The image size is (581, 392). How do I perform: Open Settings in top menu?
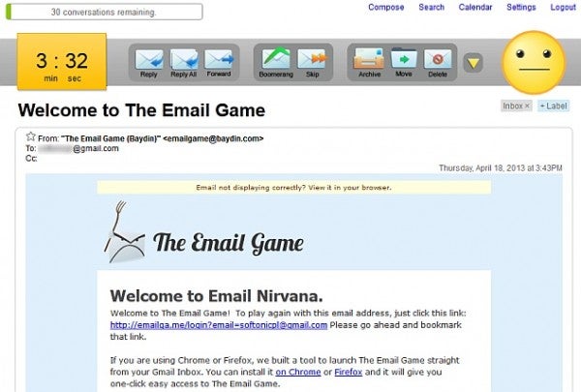(x=521, y=7)
